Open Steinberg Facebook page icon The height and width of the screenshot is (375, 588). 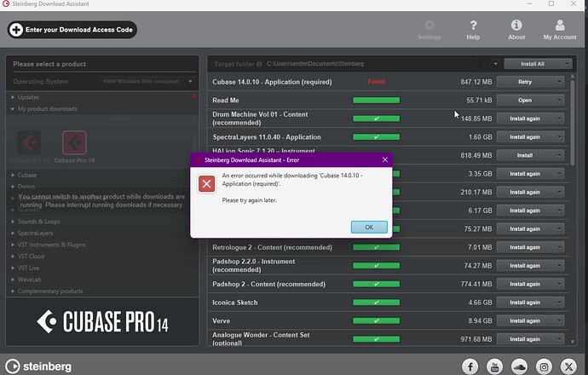[x=470, y=366]
